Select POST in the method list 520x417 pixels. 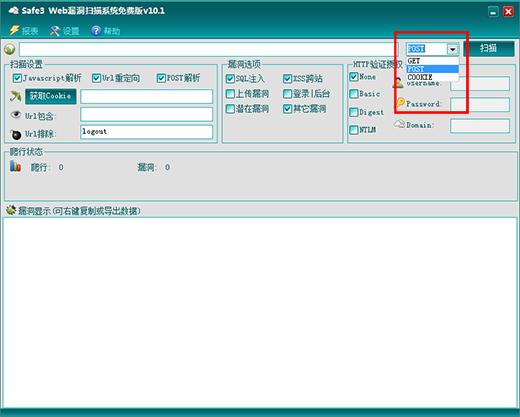click(433, 69)
